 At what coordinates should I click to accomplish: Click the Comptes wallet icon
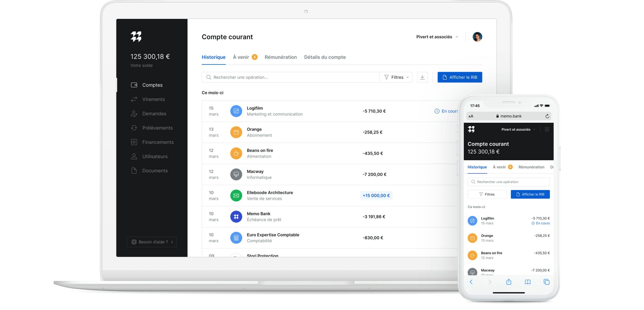[134, 85]
